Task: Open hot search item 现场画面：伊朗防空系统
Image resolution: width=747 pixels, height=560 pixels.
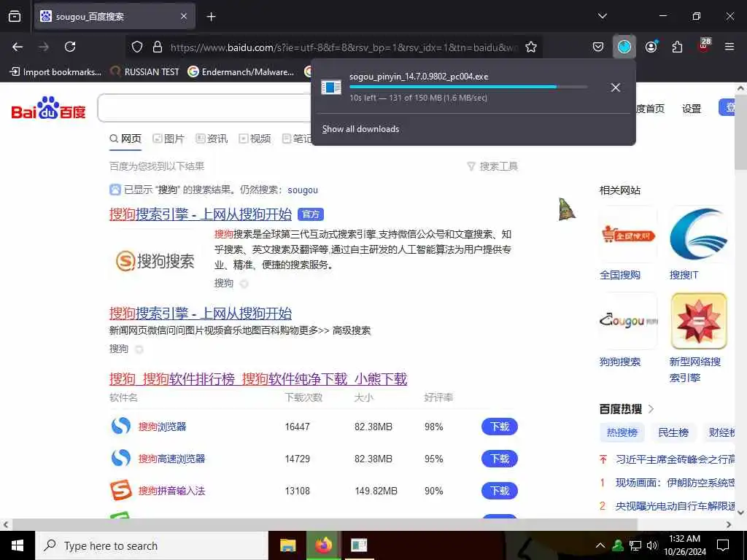Action: 675,483
